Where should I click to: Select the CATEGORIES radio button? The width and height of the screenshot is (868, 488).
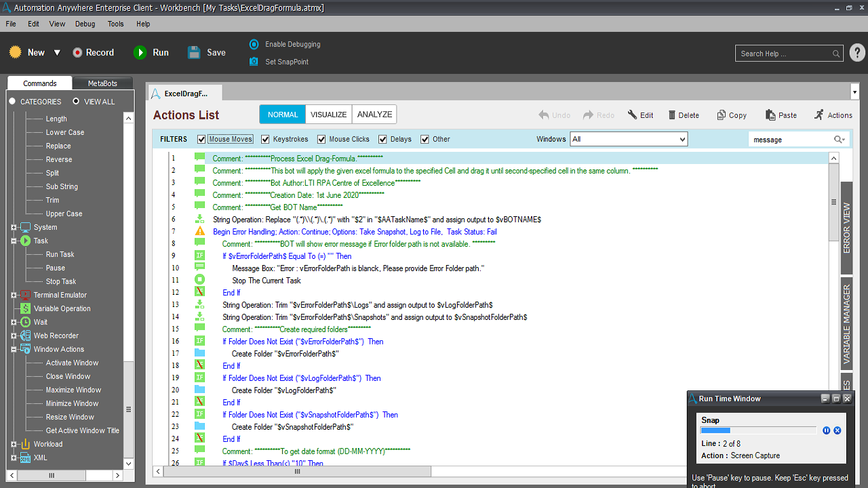[x=12, y=102]
